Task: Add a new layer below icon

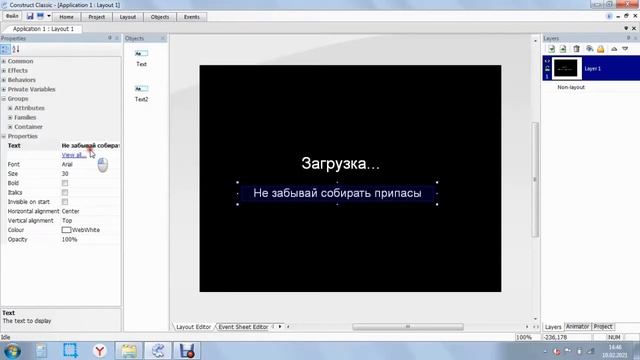Action: click(x=563, y=49)
